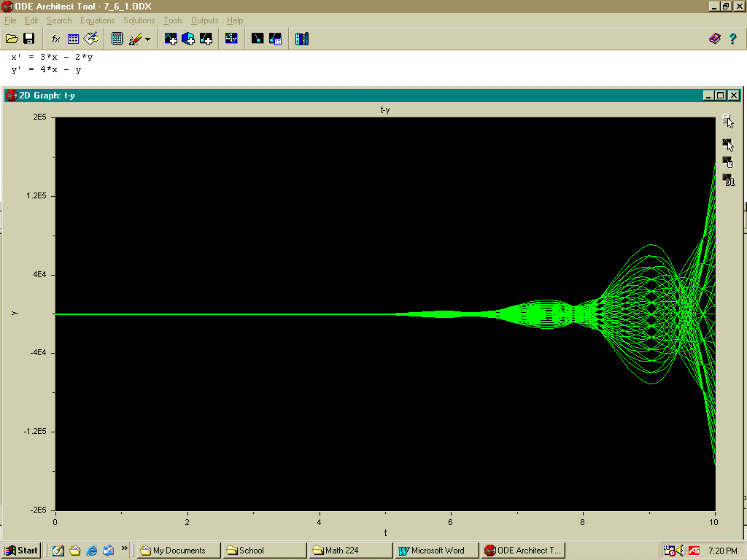
Task: Click the y axis label
Action: coord(15,314)
